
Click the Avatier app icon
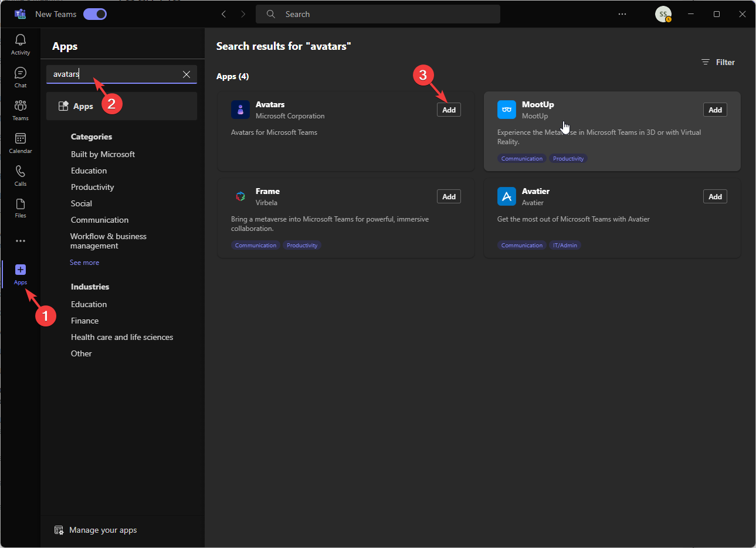507,196
